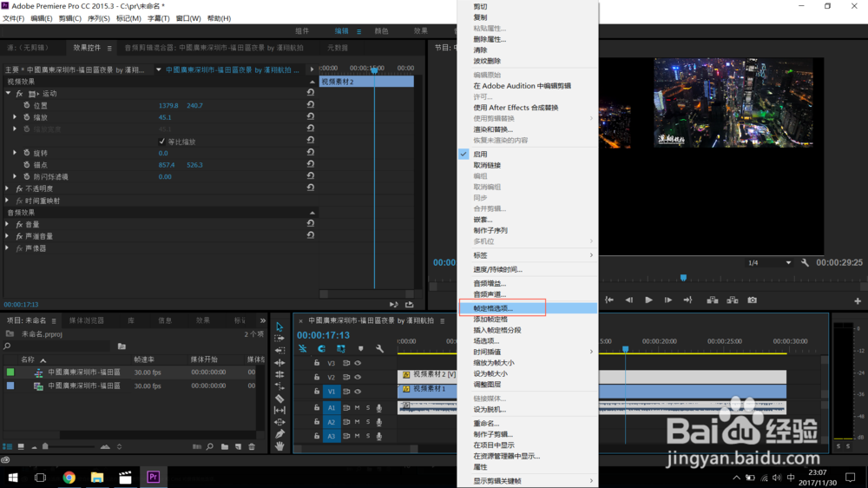Toggle animation stopwatch for 缩放
This screenshot has width=868, height=488.
click(27, 117)
